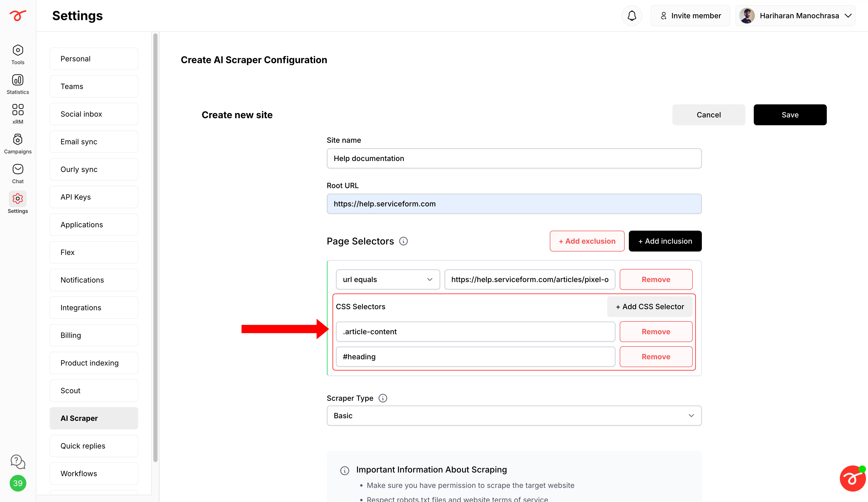The image size is (868, 502).
Task: Open Teams settings
Action: coord(94,86)
